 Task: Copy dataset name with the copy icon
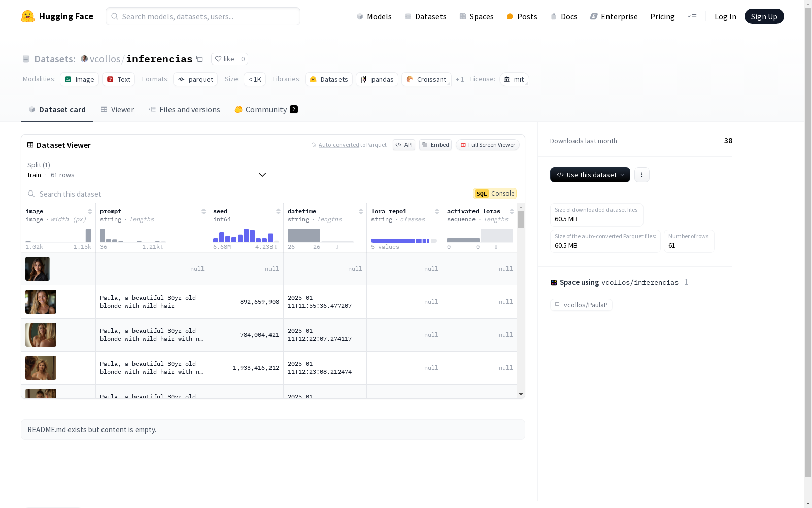[200, 59]
